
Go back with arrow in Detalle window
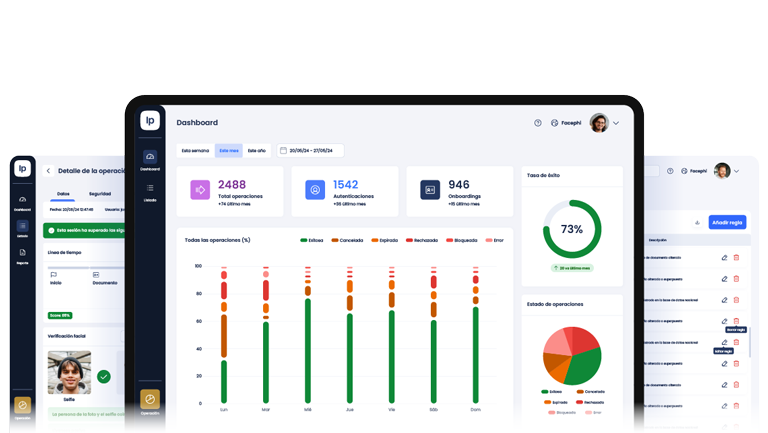pos(48,170)
